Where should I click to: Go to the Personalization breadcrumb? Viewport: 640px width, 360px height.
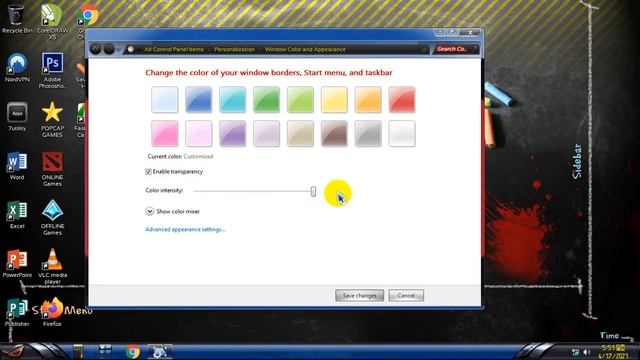[234, 49]
